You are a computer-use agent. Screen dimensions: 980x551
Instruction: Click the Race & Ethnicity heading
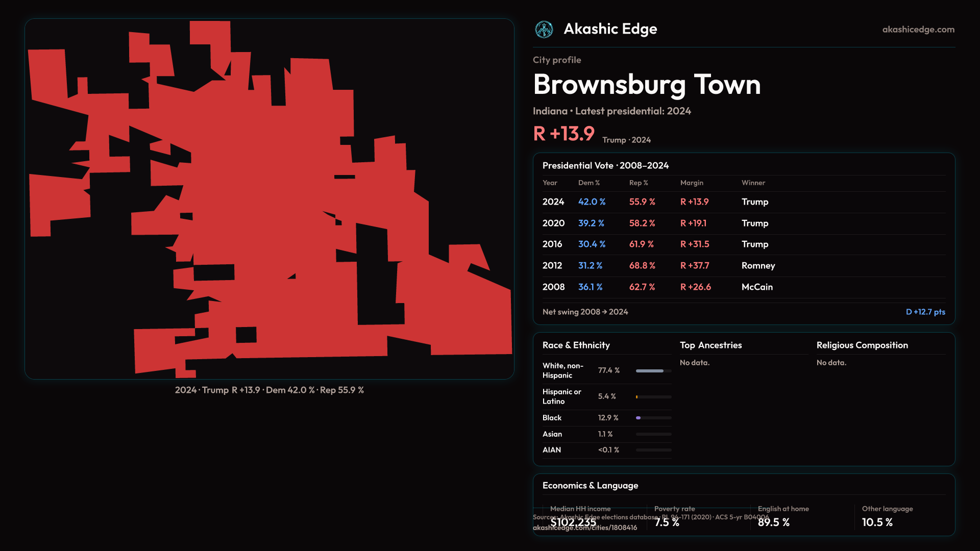coord(576,345)
